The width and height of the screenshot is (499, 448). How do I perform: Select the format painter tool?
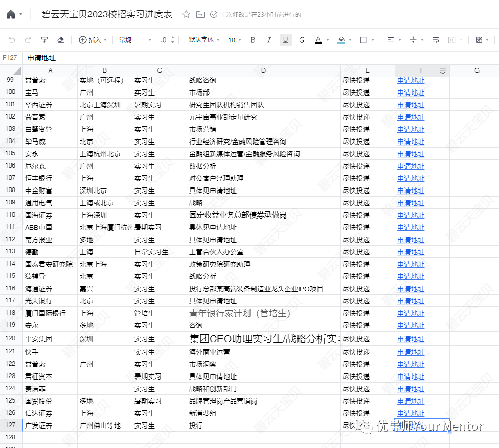[x=44, y=40]
